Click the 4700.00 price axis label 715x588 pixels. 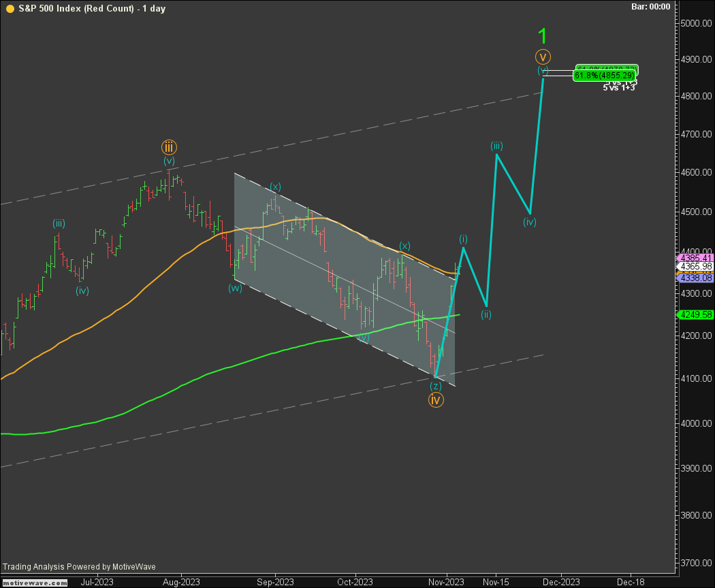tap(697, 135)
